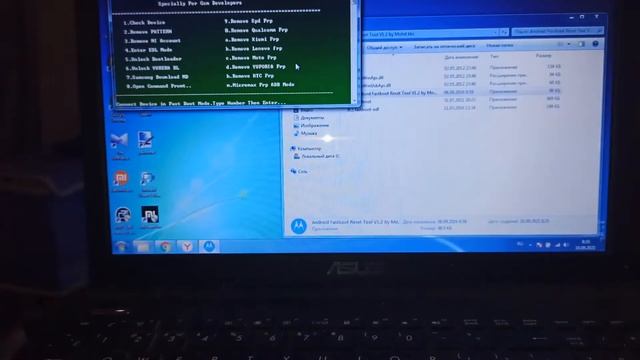Image resolution: width=640 pixels, height=360 pixels.
Task: Open the envelope-shaped desktop shortcut
Action: coord(119,140)
